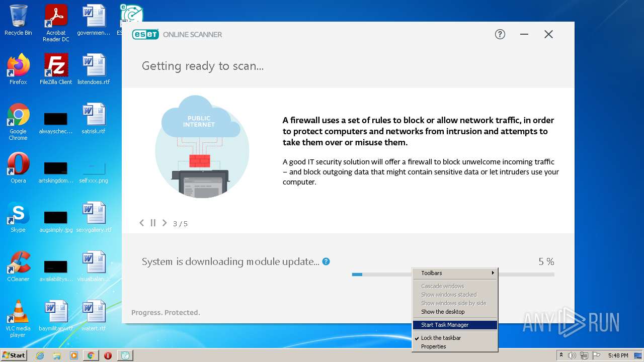Click the greyed Cascade windows entry
Screen dimensions: 644x362
455,286
